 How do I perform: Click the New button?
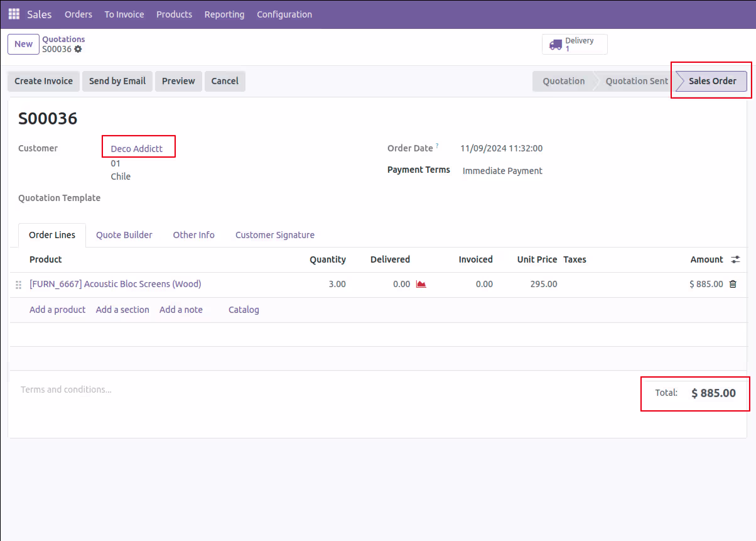pyautogui.click(x=23, y=44)
